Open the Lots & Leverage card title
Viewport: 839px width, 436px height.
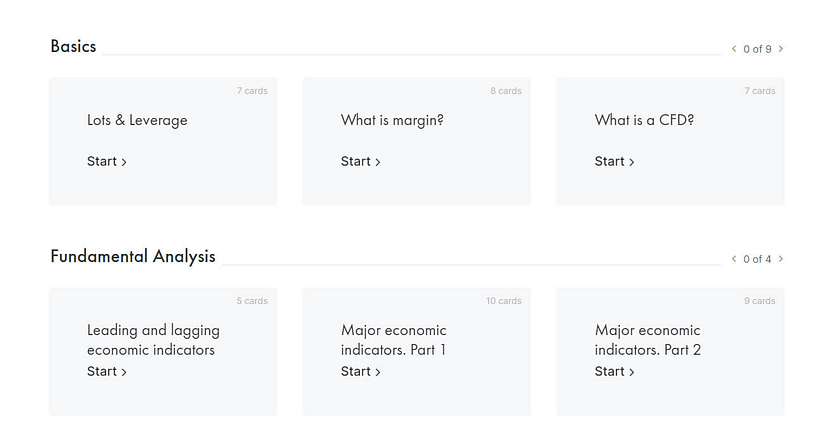[137, 121]
